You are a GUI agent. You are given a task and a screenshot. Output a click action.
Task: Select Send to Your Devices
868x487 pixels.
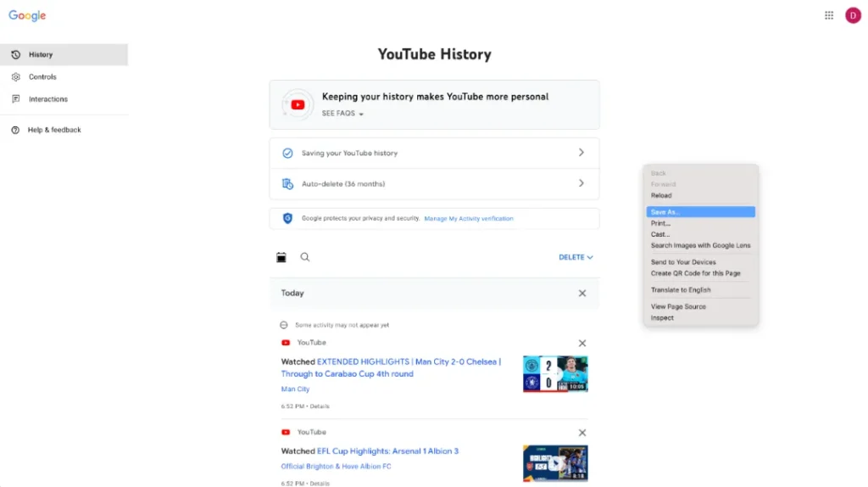[x=700, y=262]
